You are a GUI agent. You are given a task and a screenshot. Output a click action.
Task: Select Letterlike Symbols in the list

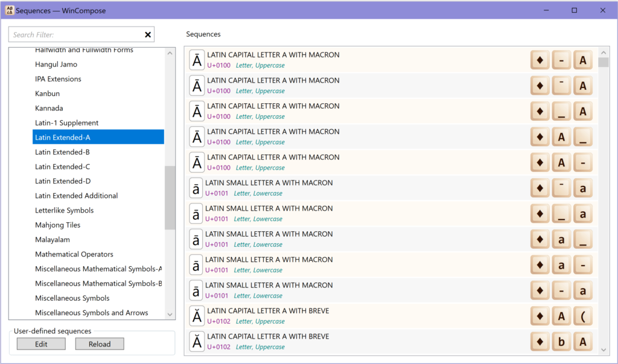coord(64,211)
